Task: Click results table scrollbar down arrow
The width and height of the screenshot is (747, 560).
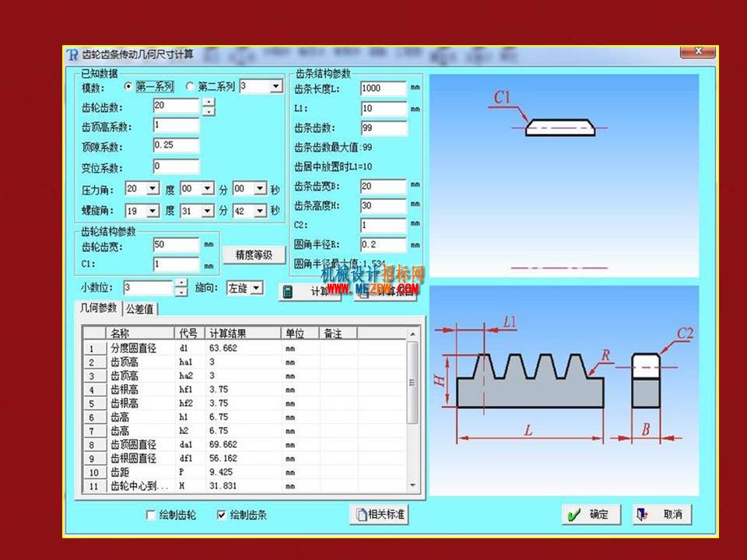Action: (412, 485)
